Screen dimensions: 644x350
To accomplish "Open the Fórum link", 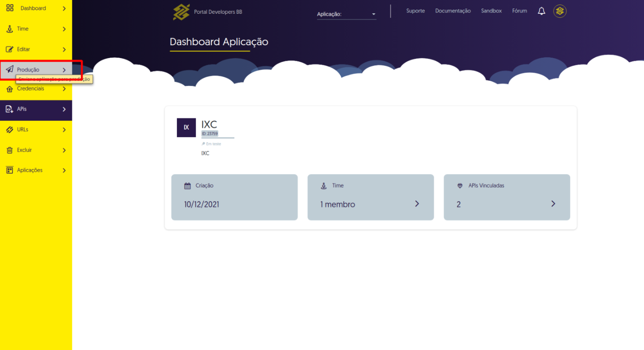I will coord(520,11).
